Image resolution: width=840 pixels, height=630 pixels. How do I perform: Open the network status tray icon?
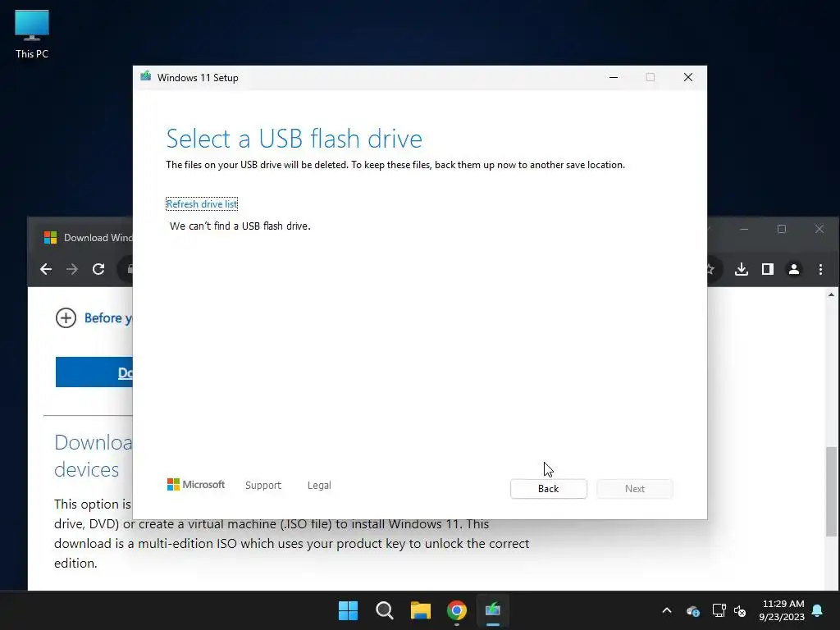coord(719,610)
